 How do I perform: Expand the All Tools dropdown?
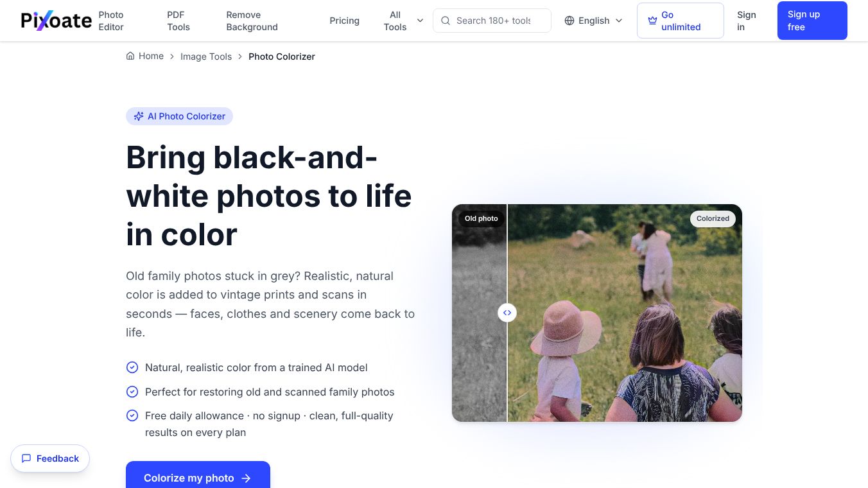403,21
